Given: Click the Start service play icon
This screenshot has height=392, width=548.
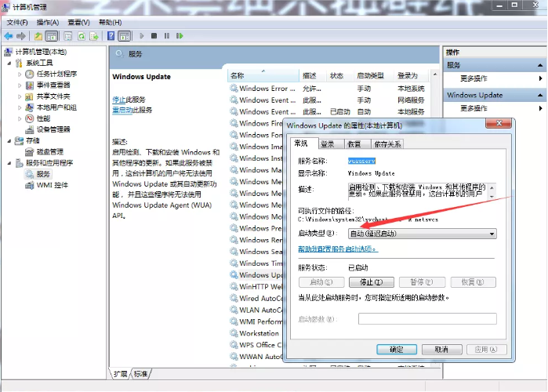Looking at the screenshot, I should point(142,36).
